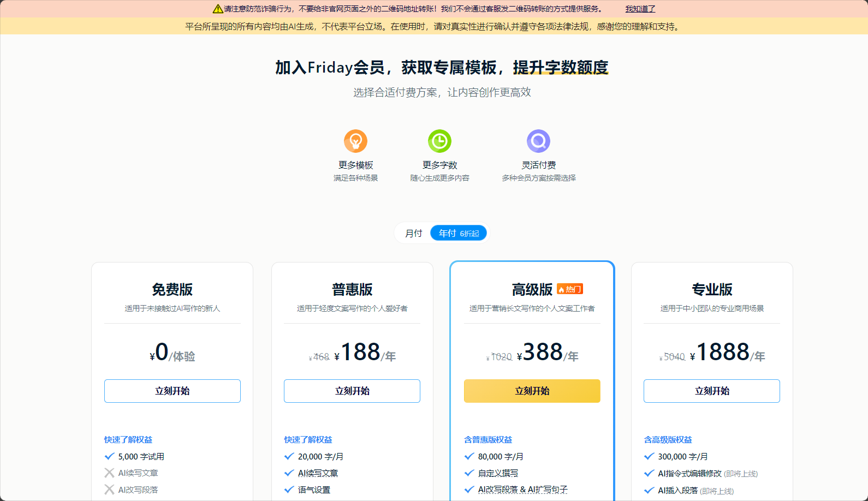This screenshot has width=868, height=501.
Task: Click the green clock 更多字数 icon
Action: click(439, 141)
